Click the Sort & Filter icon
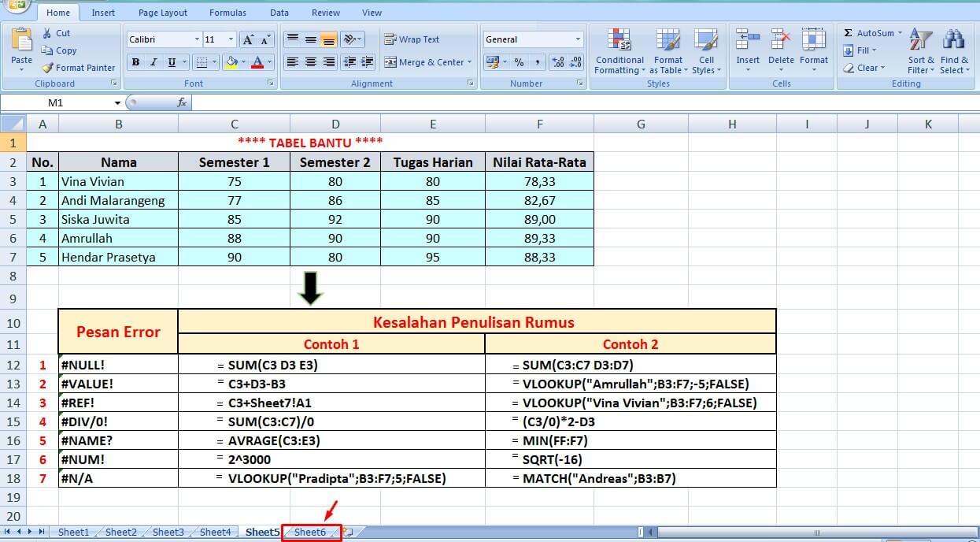 coord(919,41)
